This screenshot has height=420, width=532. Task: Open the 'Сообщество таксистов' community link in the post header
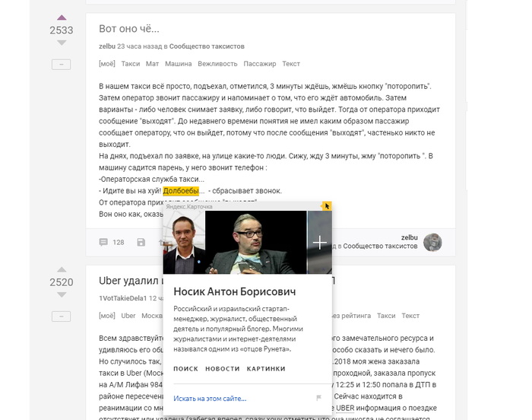[207, 46]
